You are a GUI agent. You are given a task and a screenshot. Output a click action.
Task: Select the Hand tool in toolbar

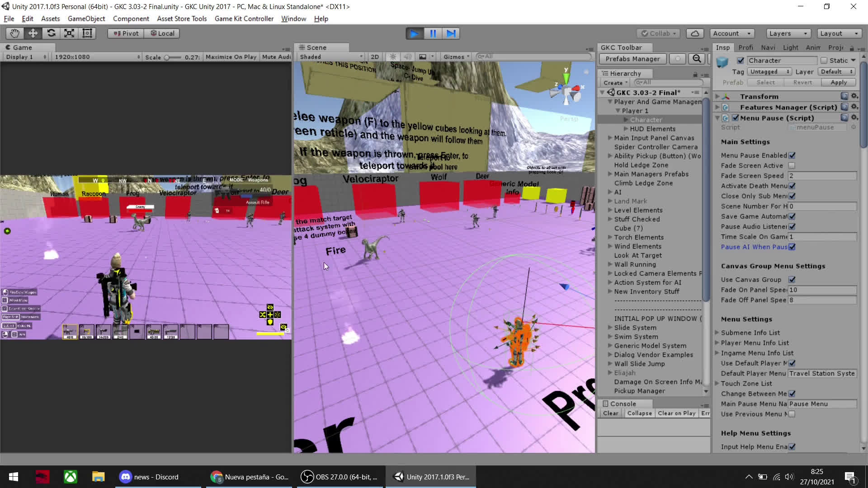14,33
